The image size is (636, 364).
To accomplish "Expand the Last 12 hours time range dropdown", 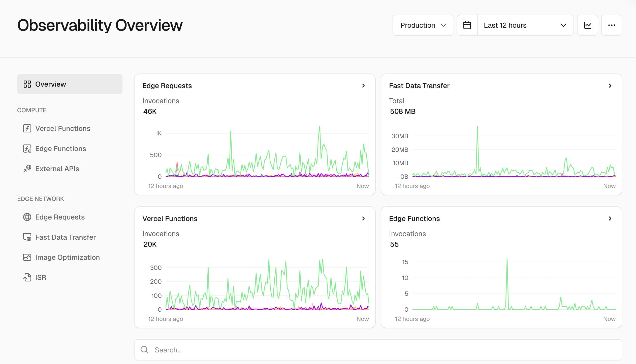I will click(x=525, y=25).
